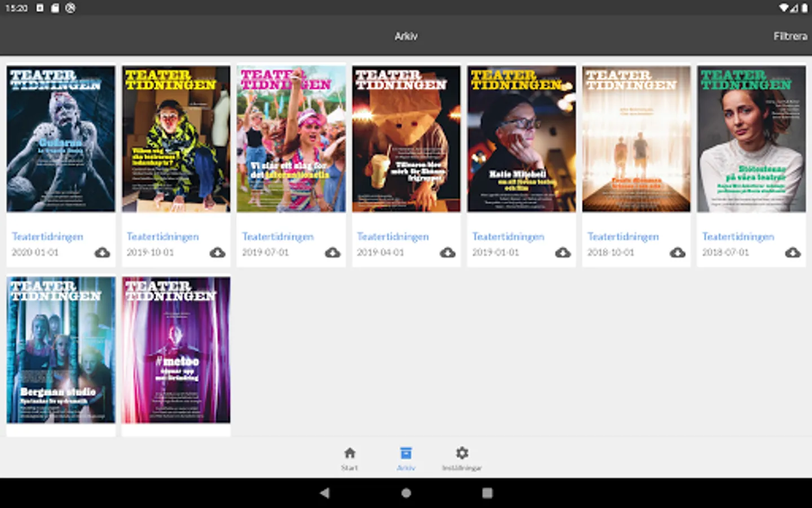Click the Arkiv page title in header

(406, 36)
